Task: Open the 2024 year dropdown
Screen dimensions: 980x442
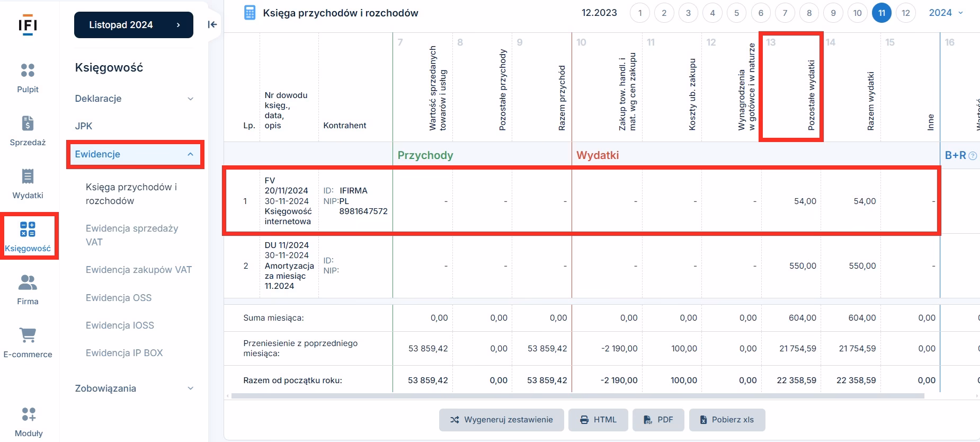Action: pos(946,13)
